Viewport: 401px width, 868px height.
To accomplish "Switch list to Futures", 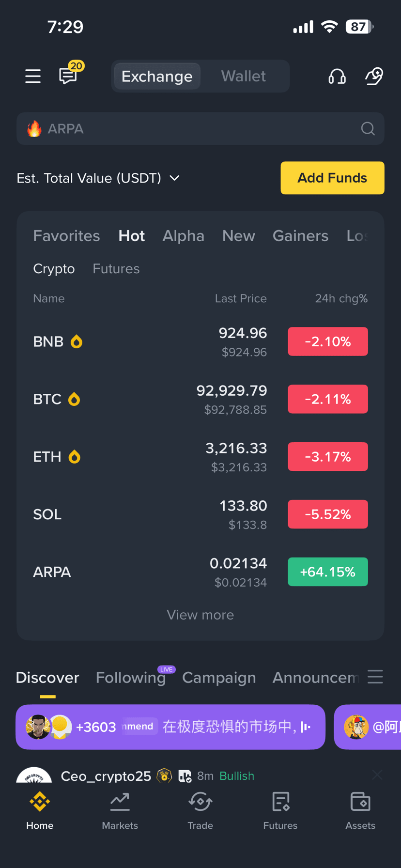I will [x=116, y=269].
